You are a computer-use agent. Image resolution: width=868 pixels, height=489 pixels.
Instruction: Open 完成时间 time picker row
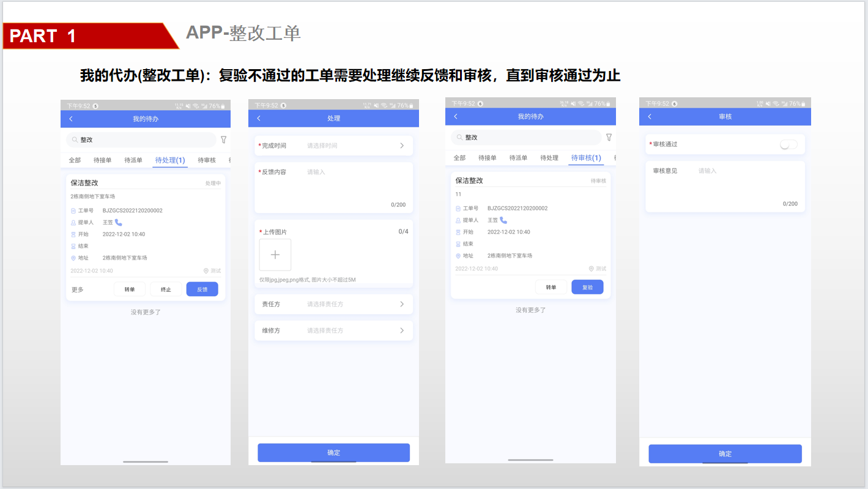333,146
